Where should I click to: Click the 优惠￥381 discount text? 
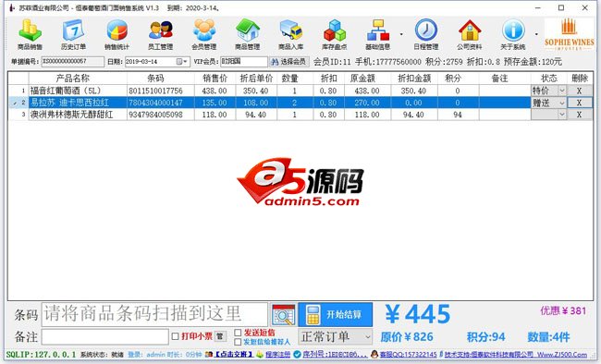563,310
